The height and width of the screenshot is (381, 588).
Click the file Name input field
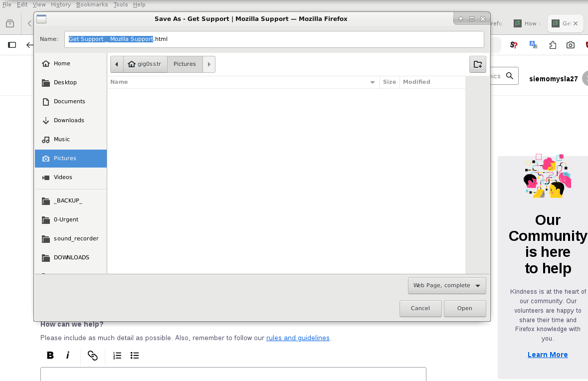(x=274, y=39)
